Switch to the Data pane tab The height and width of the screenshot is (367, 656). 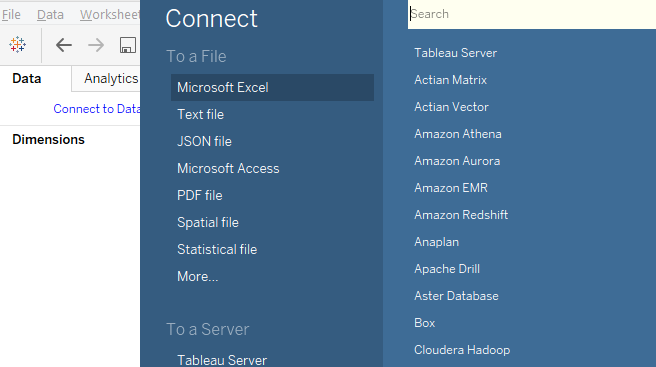[x=27, y=79]
